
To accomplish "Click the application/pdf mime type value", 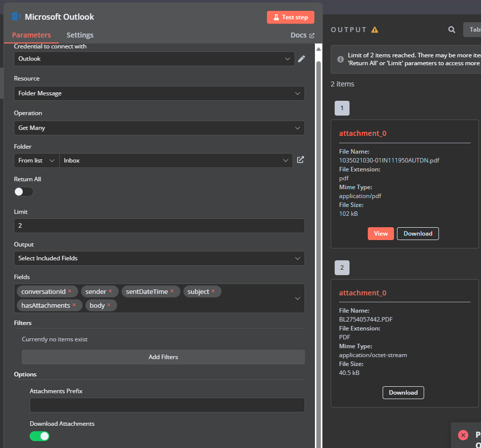I will pyautogui.click(x=360, y=196).
